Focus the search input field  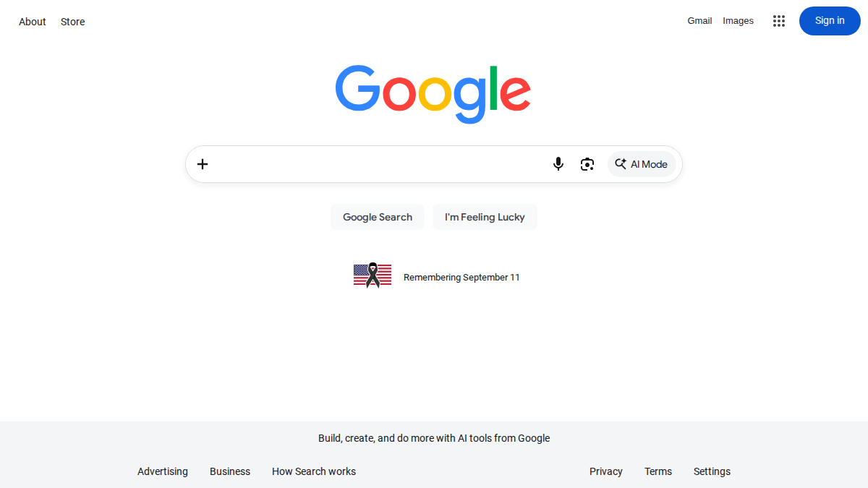(380, 164)
